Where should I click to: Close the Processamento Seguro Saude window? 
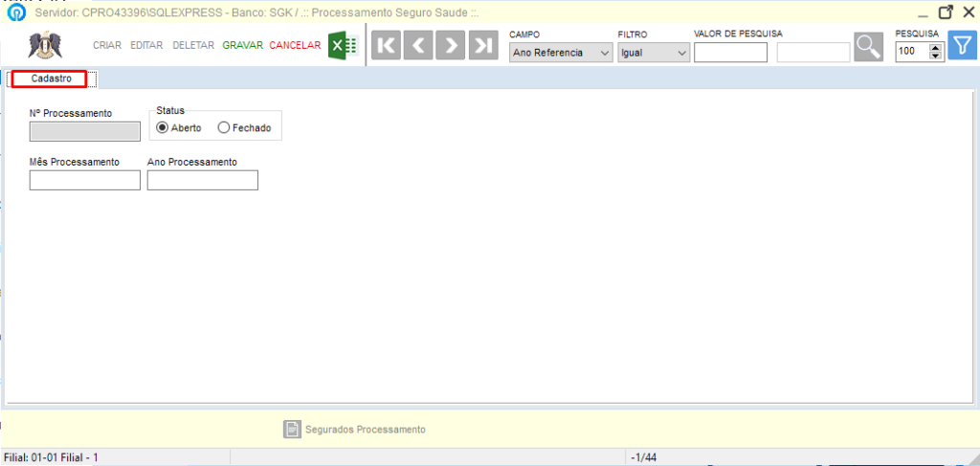click(969, 11)
